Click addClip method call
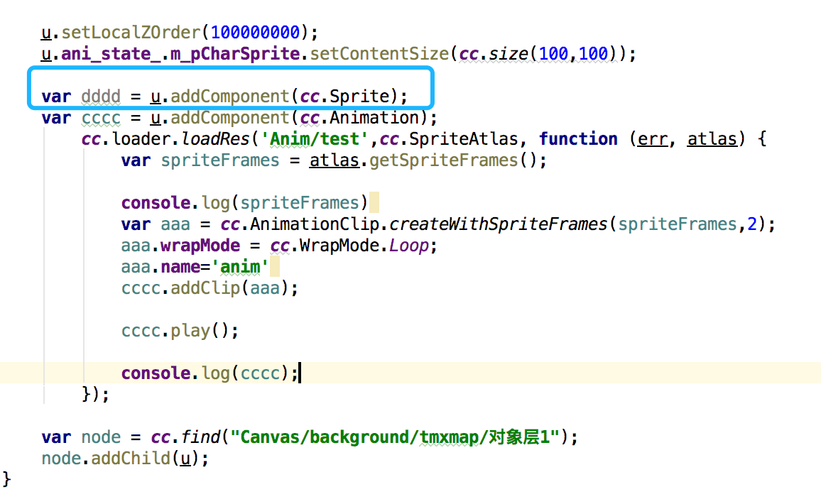Screen dimensions: 821x504 coord(205,288)
